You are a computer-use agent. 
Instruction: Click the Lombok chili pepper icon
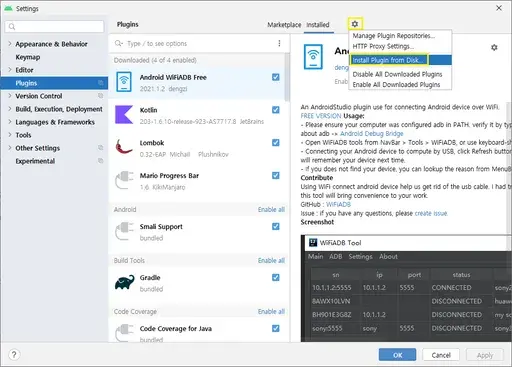[x=124, y=147]
